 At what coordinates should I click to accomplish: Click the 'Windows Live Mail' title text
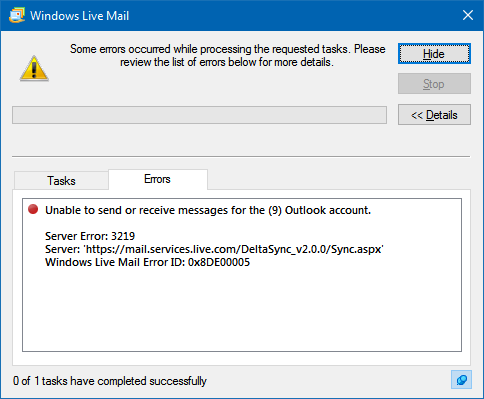(79, 16)
